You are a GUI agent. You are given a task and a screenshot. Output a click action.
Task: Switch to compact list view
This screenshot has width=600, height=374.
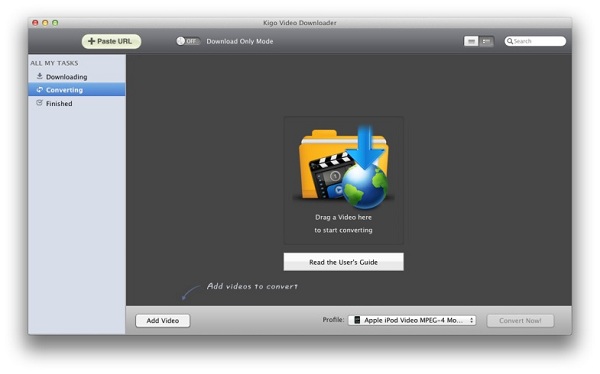(x=471, y=41)
